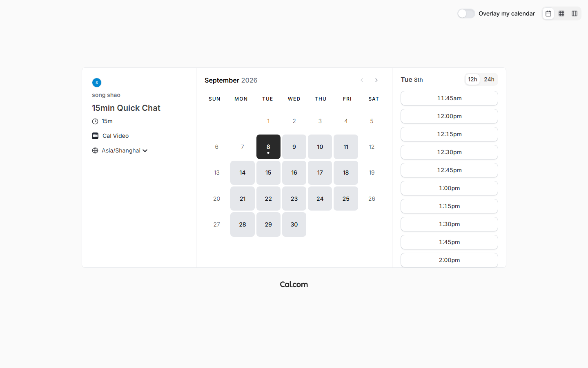Click the clock duration icon

pyautogui.click(x=95, y=121)
